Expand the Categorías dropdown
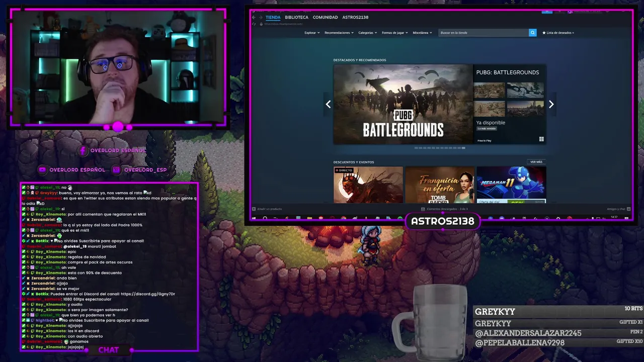The width and height of the screenshot is (644, 362). point(367,33)
